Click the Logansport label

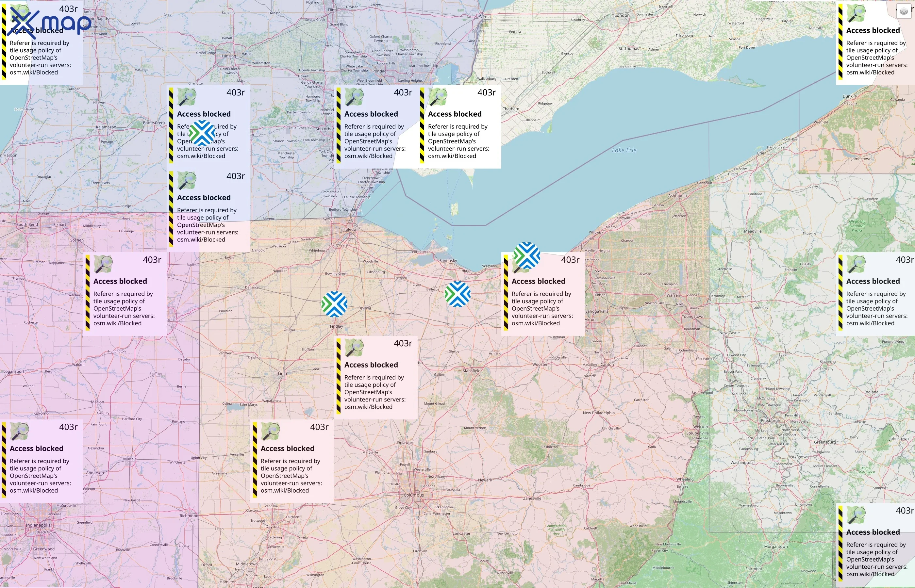[14, 371]
